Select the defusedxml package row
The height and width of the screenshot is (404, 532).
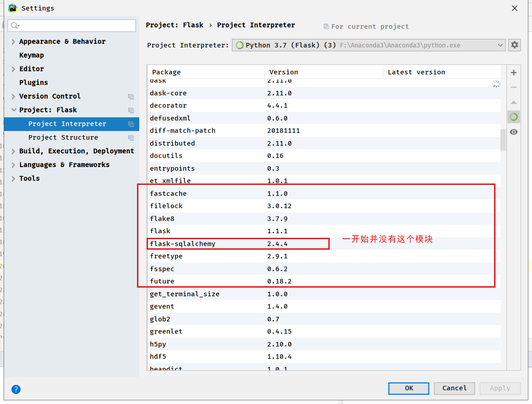click(324, 118)
